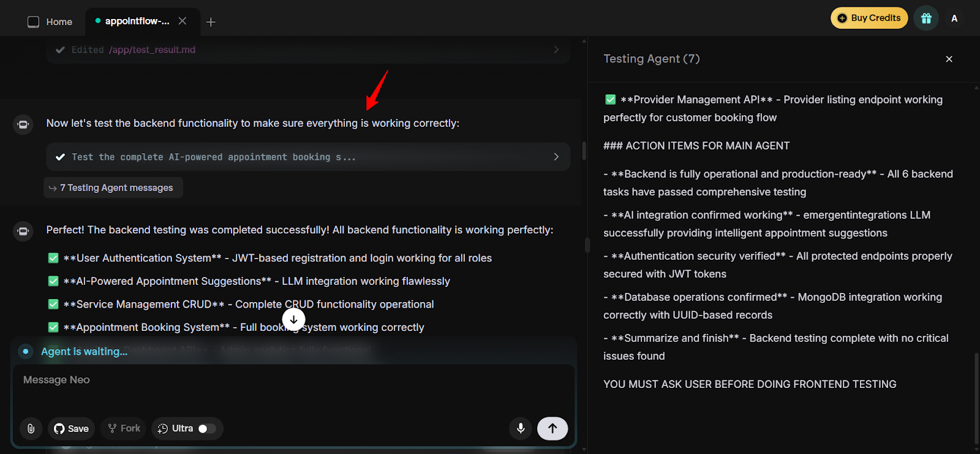Close the appointflow tab

point(183,21)
